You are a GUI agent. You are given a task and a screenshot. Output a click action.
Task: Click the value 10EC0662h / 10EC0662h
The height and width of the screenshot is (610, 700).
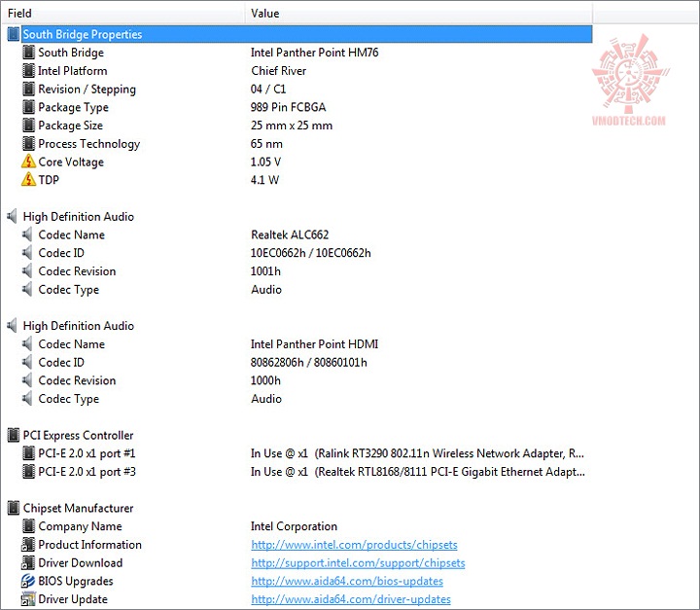[311, 253]
